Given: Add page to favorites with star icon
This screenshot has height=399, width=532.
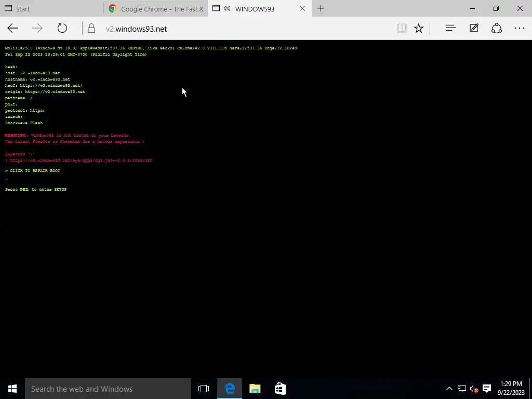Looking at the screenshot, I should pyautogui.click(x=419, y=29).
